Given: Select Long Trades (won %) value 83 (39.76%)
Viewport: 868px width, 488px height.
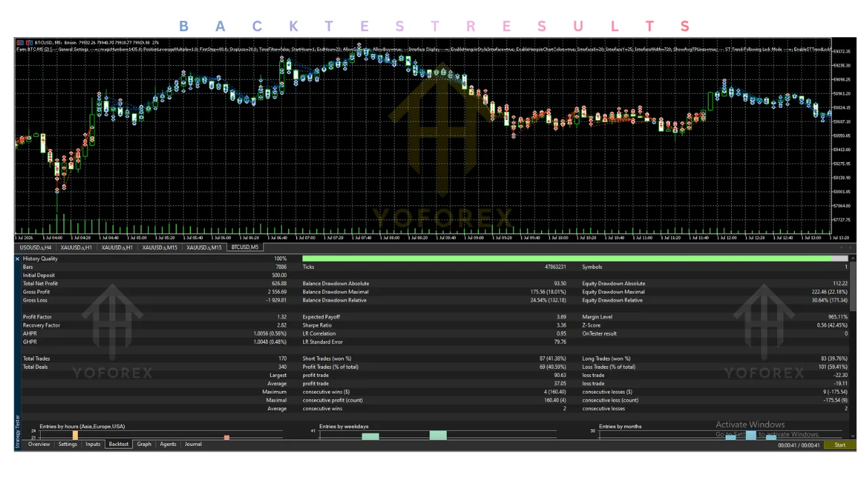Looking at the screenshot, I should [835, 359].
